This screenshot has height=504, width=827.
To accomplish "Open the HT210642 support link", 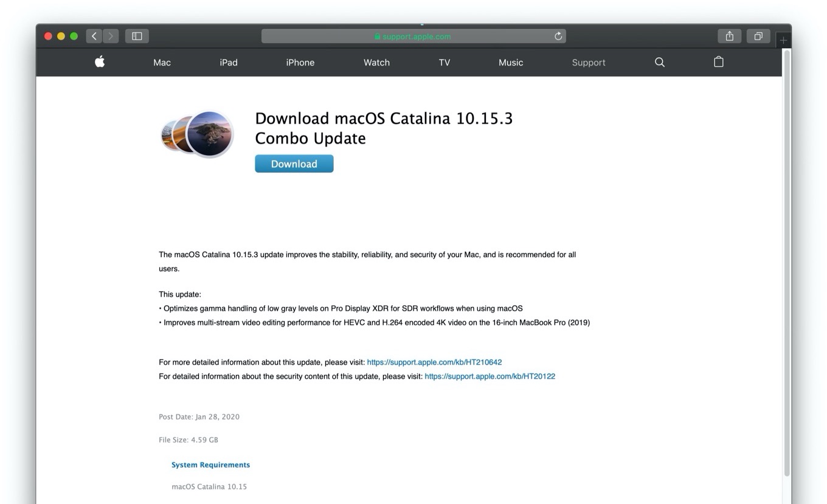I will click(x=434, y=362).
